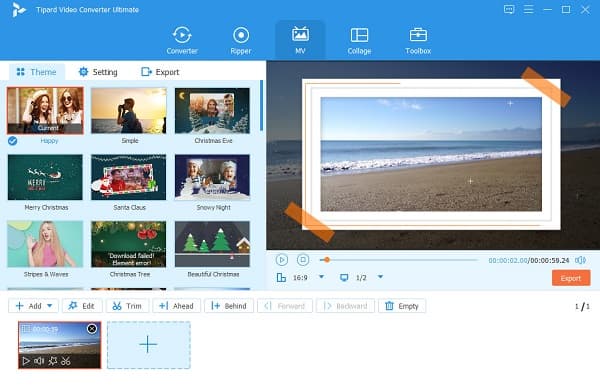Select the Stripes & Waves theme

click(x=45, y=244)
